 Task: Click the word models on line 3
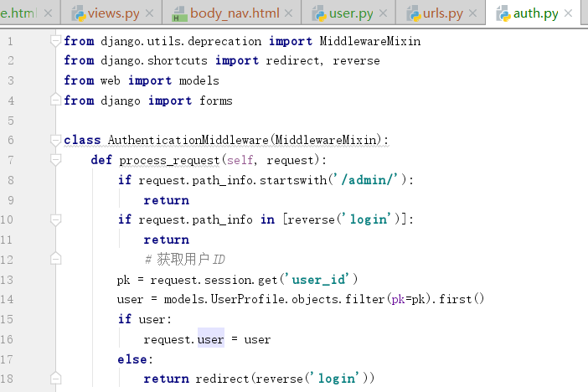click(199, 80)
